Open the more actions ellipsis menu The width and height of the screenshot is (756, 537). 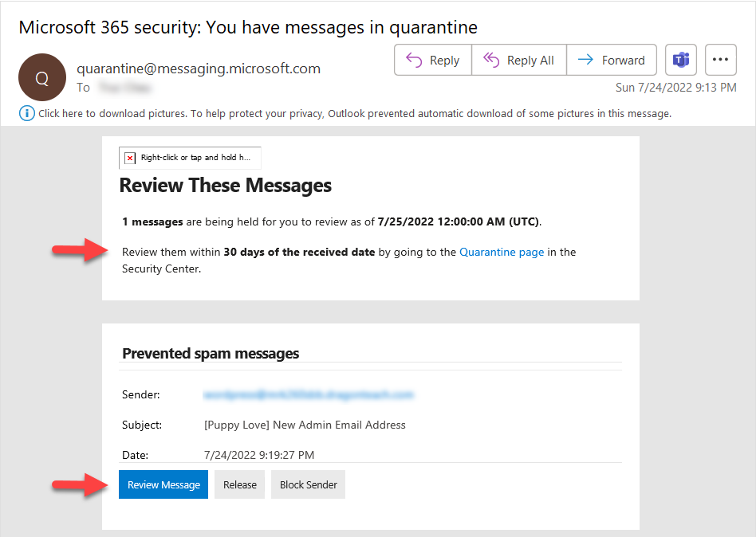[x=720, y=61]
